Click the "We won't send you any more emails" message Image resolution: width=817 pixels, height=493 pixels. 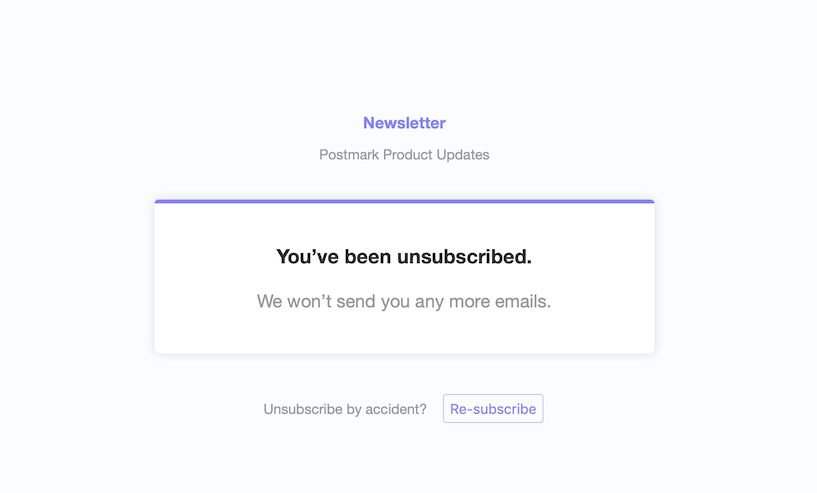click(404, 301)
